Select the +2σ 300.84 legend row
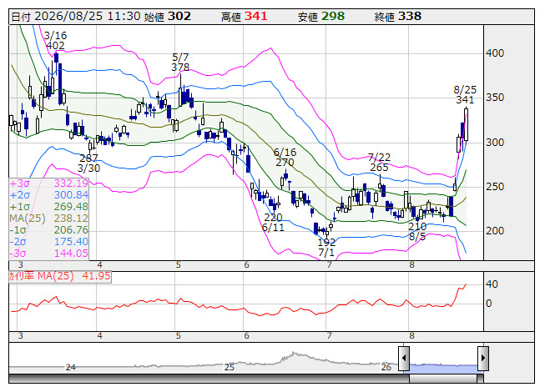545x392 pixels. coord(49,195)
